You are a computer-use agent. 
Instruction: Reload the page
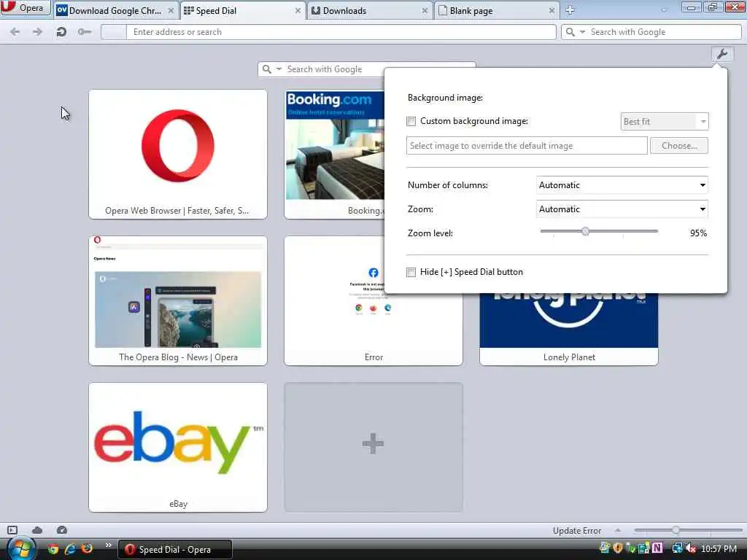point(61,32)
